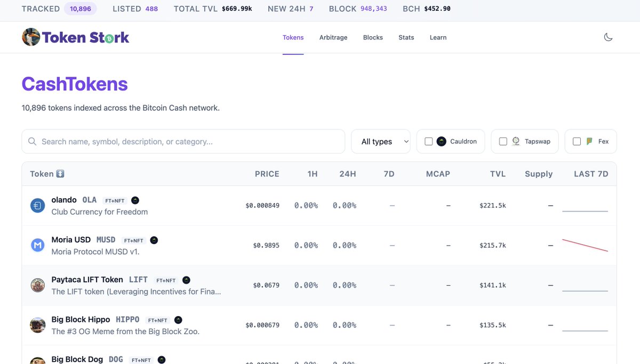Open the Big Block Hippo name link
This screenshot has width=640, height=364.
point(81,319)
